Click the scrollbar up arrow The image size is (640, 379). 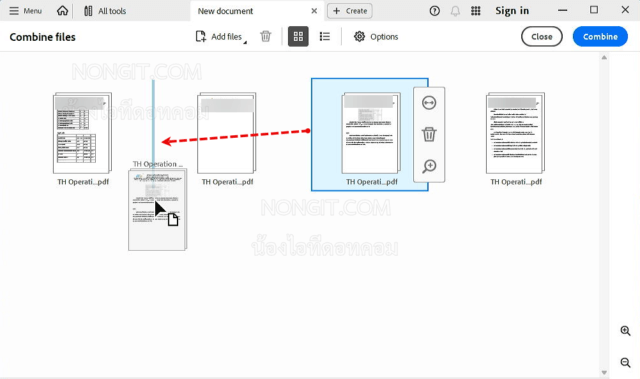(x=604, y=58)
